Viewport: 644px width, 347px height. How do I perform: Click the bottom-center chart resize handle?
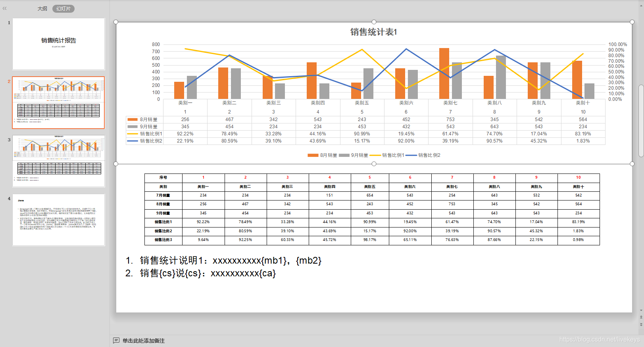pos(374,164)
